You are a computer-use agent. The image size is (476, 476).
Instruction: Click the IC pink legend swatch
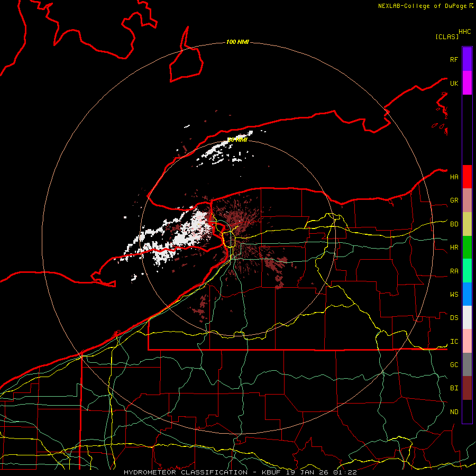click(x=467, y=341)
